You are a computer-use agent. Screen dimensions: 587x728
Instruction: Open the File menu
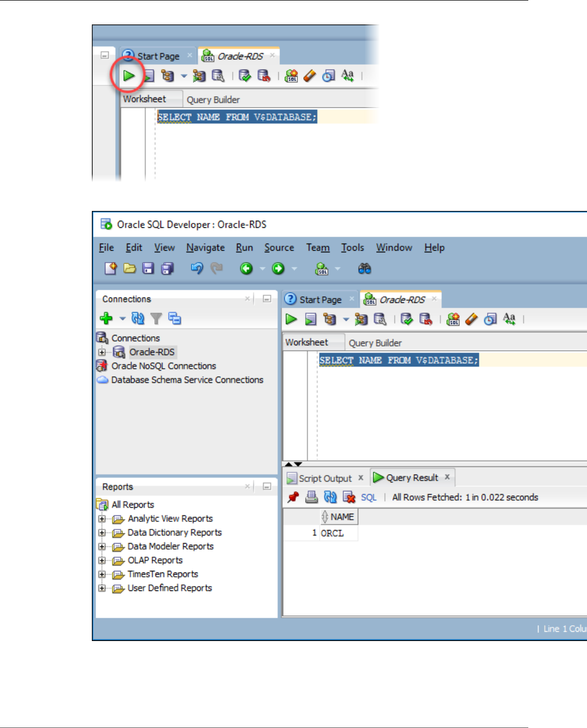pos(107,247)
